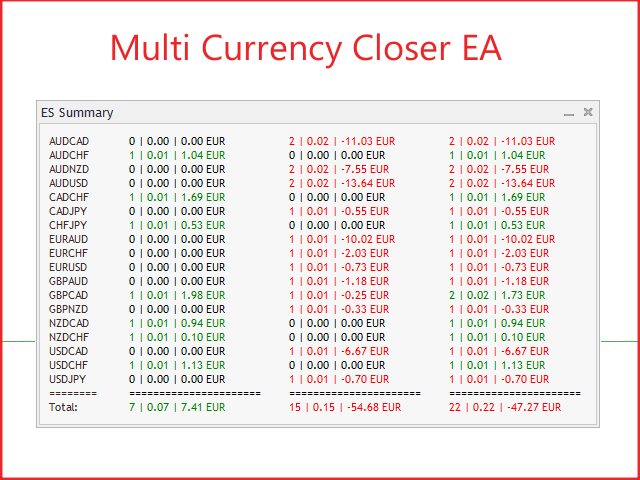The image size is (640, 480).
Task: Click EURCHF loss -2.03 EUR in middle column
Action: 365,253
